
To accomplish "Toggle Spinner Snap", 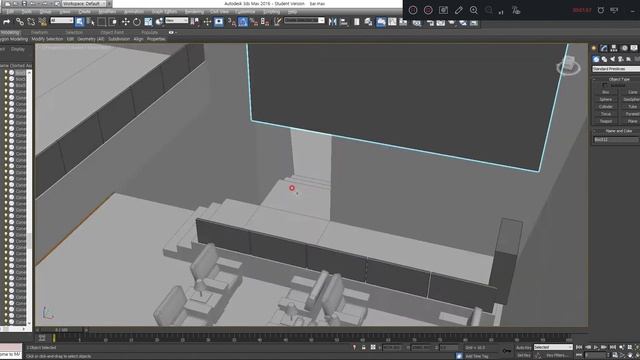I will point(264,22).
